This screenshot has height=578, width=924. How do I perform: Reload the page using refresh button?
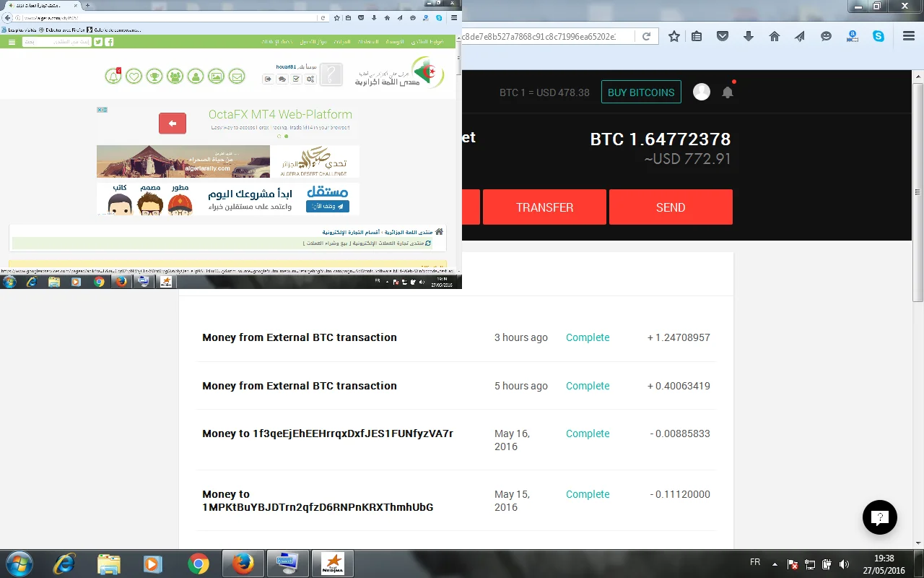click(646, 36)
